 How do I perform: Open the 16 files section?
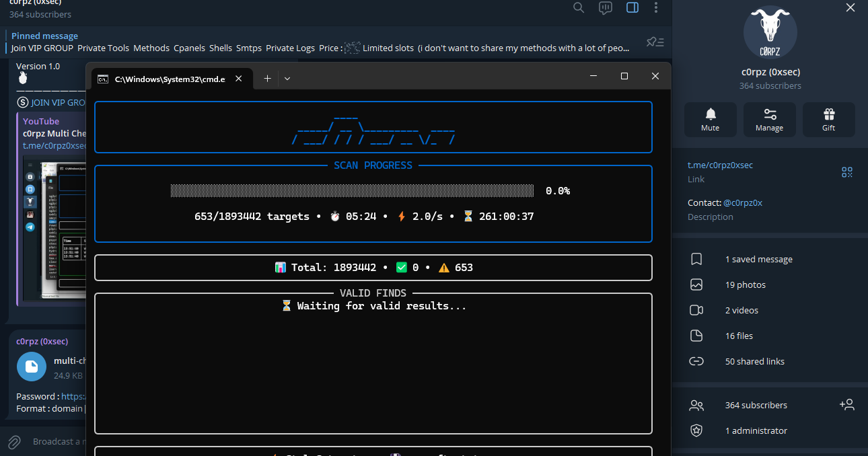(739, 336)
